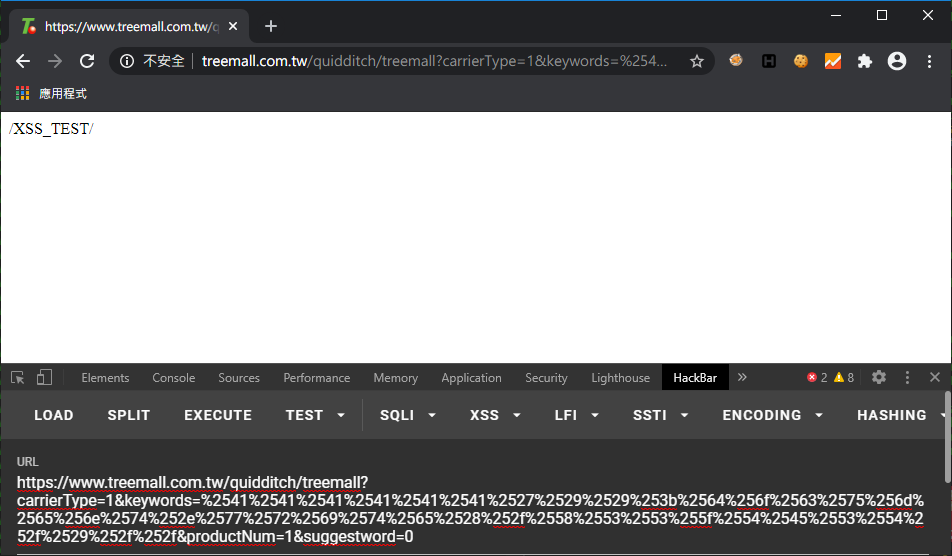Image resolution: width=952 pixels, height=556 pixels.
Task: Open DevTools settings gear
Action: (879, 378)
